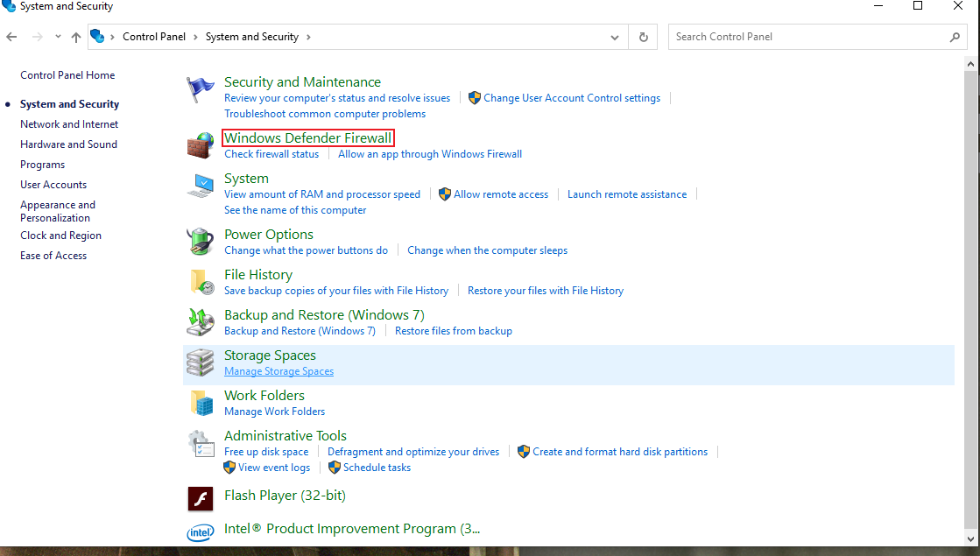Click the Storage Spaces drives icon
This screenshot has height=556, width=980.
tap(200, 363)
